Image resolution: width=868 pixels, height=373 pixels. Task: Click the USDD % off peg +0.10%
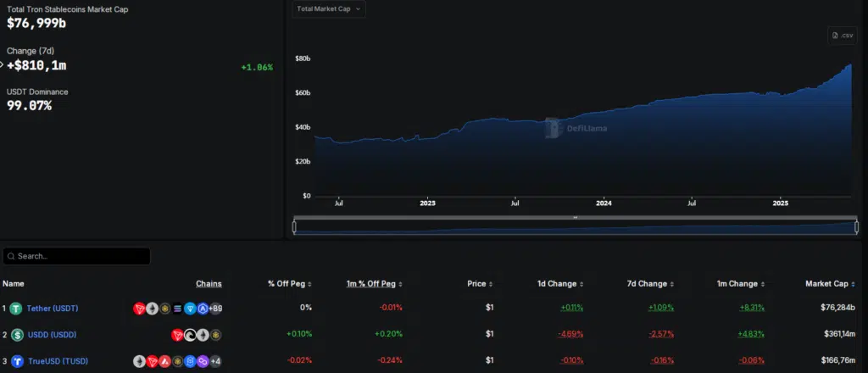point(299,334)
